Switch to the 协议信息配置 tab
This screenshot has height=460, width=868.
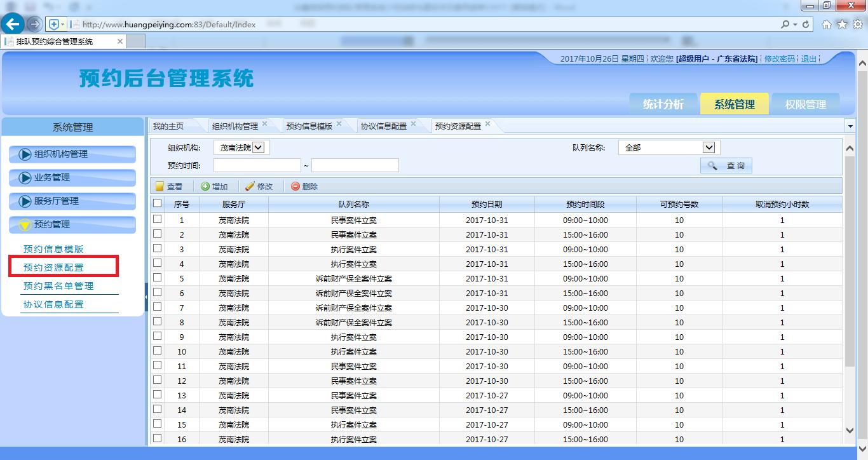click(x=384, y=126)
